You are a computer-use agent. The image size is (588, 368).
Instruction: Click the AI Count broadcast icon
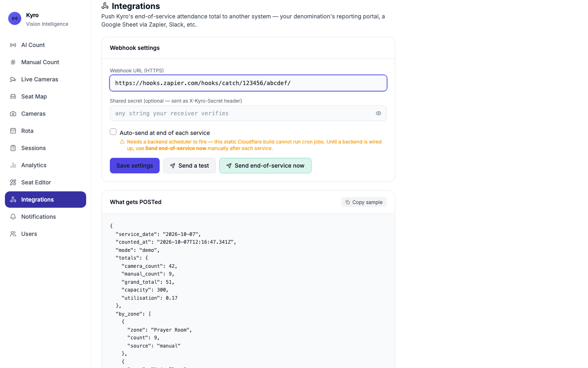tap(13, 45)
